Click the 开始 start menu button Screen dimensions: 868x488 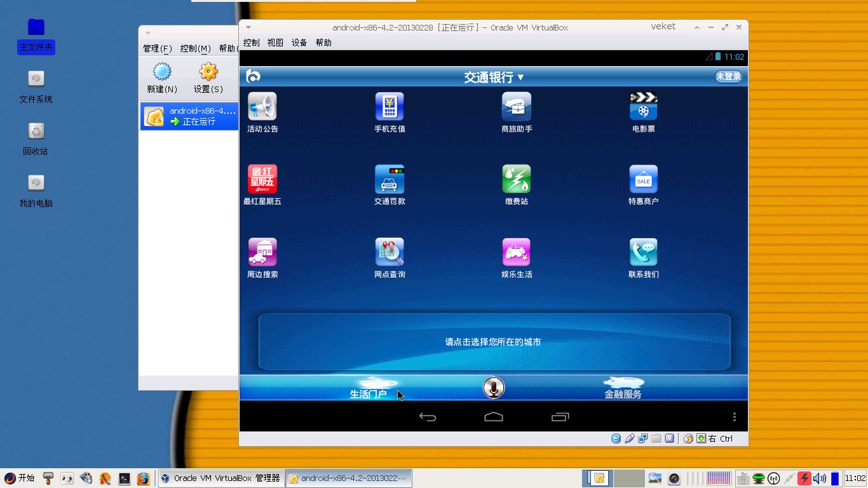20,478
